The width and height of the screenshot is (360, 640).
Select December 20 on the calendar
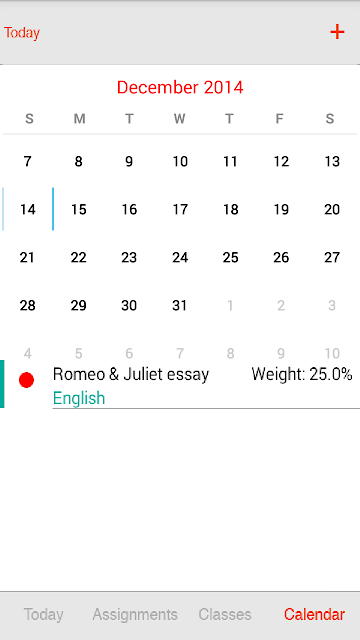(332, 209)
